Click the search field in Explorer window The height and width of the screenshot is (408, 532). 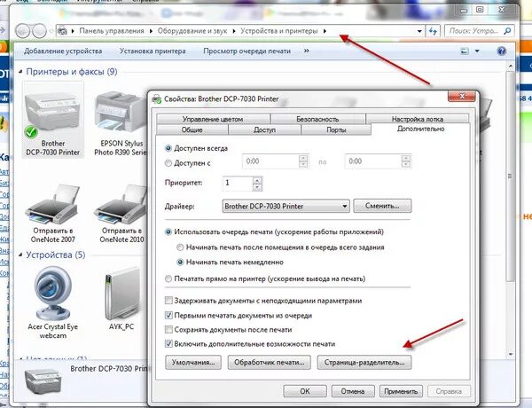(x=475, y=31)
